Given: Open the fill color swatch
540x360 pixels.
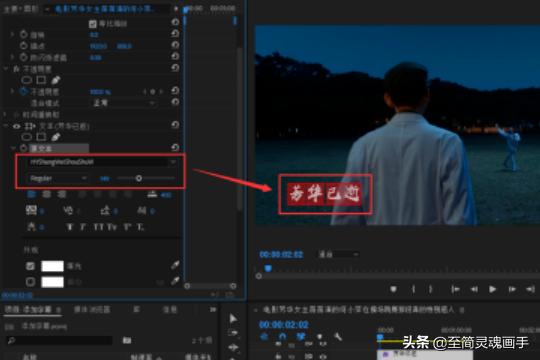Looking at the screenshot, I should click(x=52, y=266).
